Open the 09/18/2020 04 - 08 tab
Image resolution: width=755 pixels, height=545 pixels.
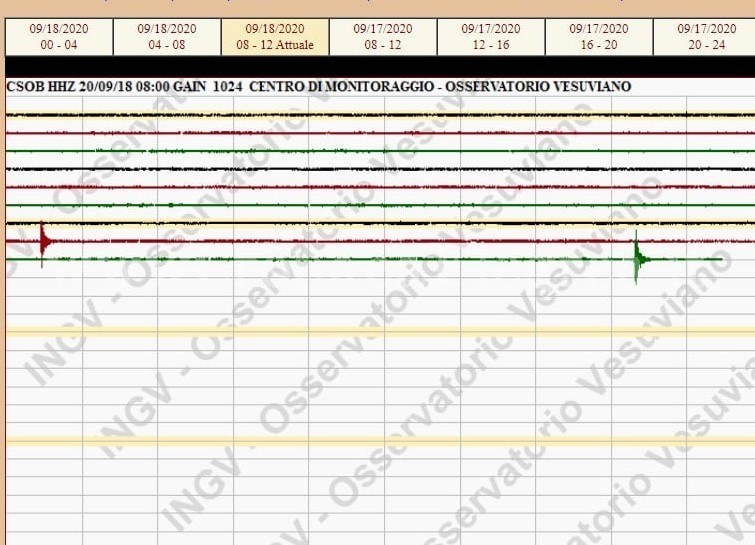pos(166,36)
